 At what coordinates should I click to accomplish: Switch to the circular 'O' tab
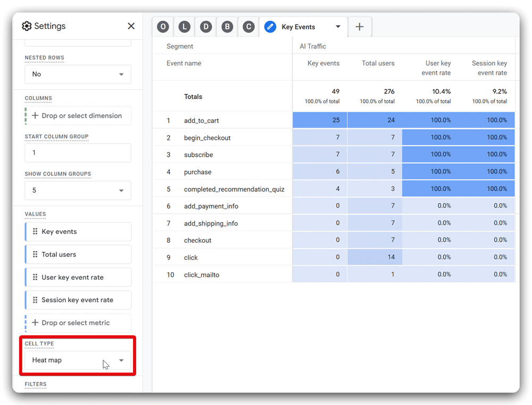click(163, 27)
